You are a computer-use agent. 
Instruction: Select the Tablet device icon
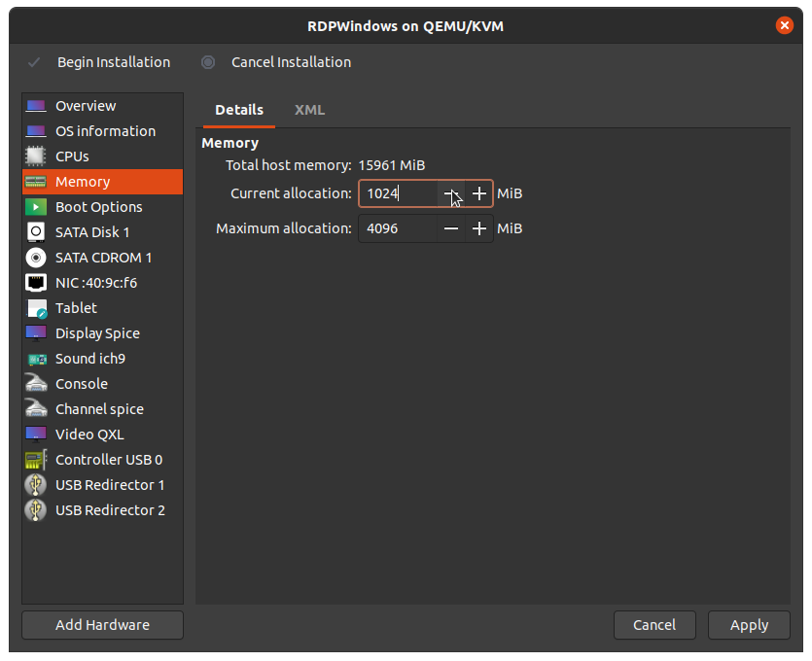(x=36, y=308)
